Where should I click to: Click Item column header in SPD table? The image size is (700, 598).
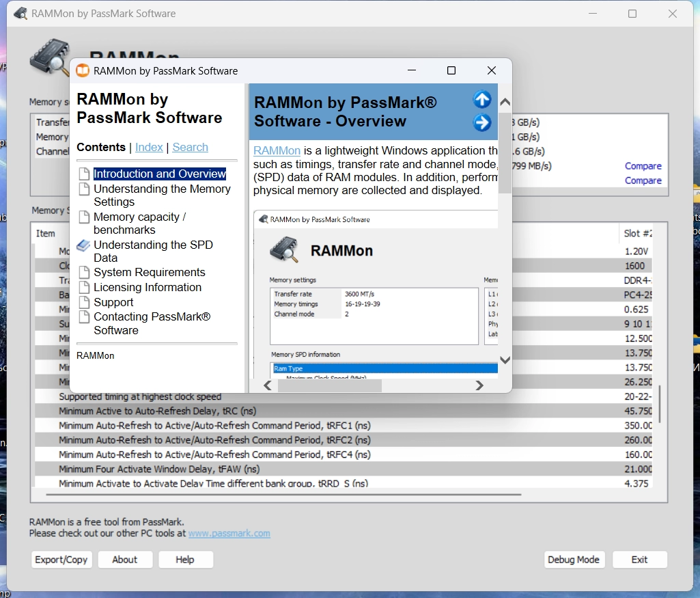[46, 233]
